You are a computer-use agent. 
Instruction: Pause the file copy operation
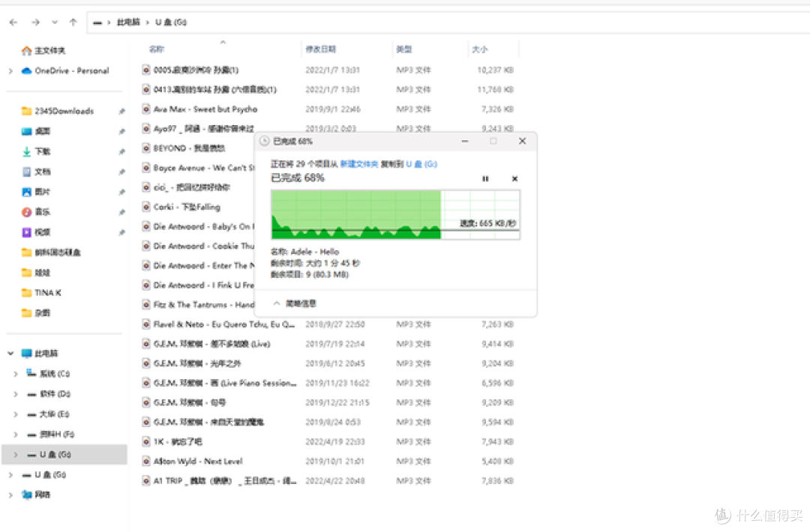(485, 178)
